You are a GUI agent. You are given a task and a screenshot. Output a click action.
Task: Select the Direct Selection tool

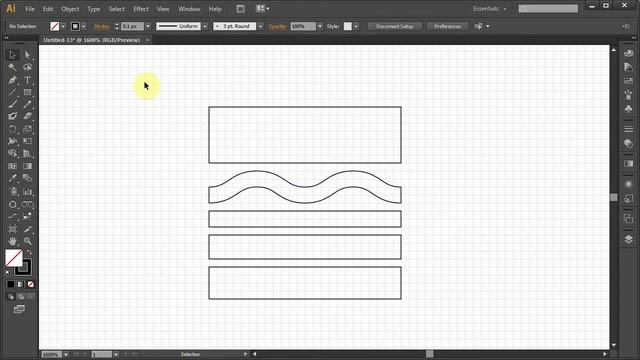pyautogui.click(x=27, y=55)
